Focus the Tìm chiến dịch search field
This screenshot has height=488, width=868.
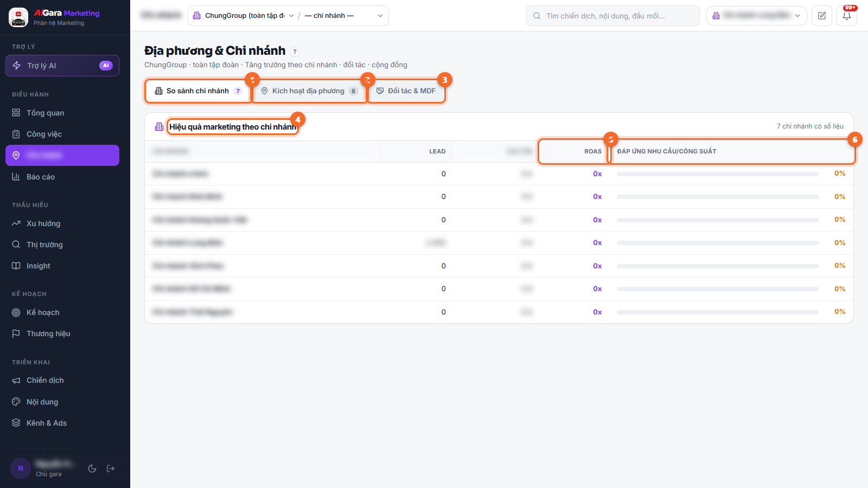click(x=613, y=16)
